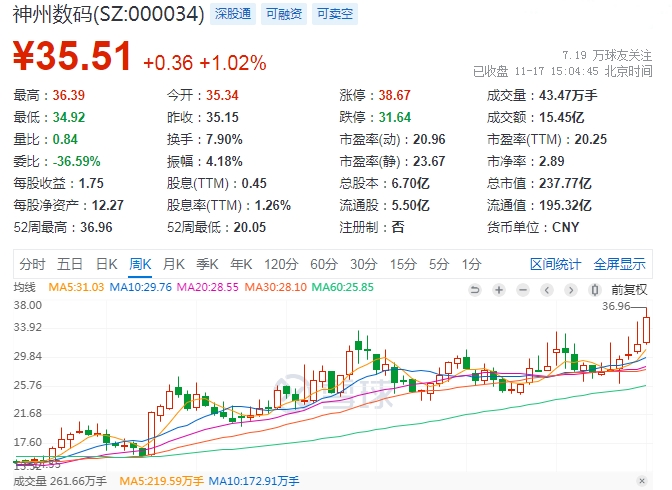
Task: Select the 60分 interval tab
Action: [324, 264]
